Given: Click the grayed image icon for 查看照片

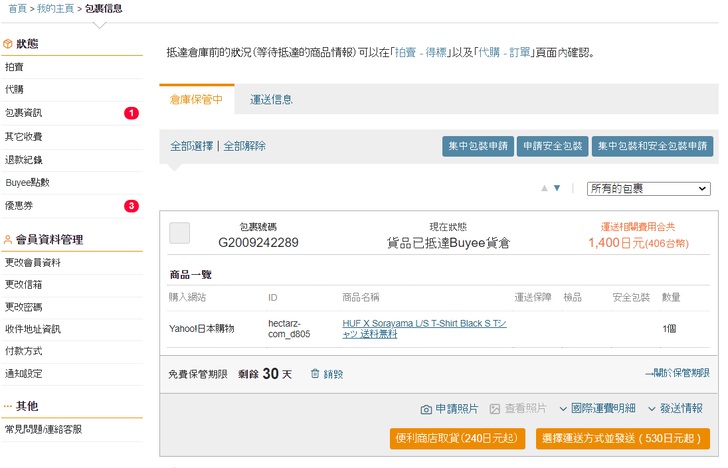Looking at the screenshot, I should 494,409.
